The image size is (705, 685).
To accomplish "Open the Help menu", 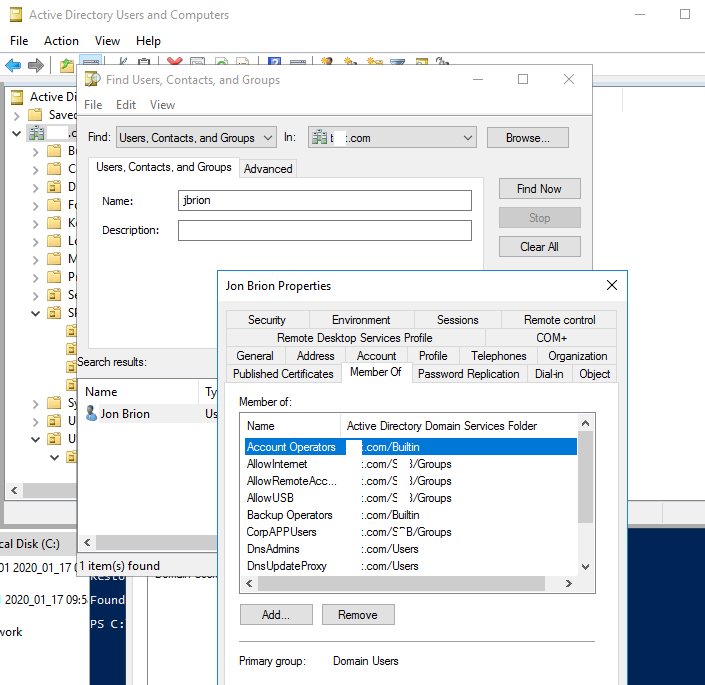I will click(148, 41).
